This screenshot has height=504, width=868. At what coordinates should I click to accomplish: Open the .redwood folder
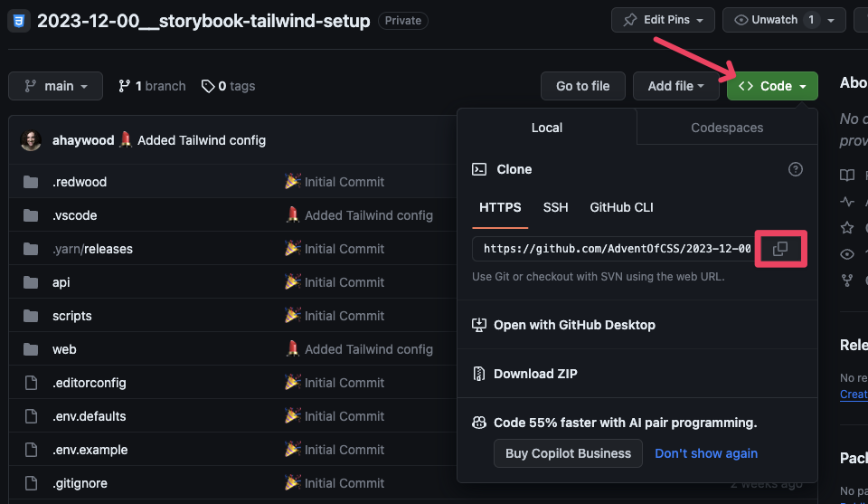[80, 182]
